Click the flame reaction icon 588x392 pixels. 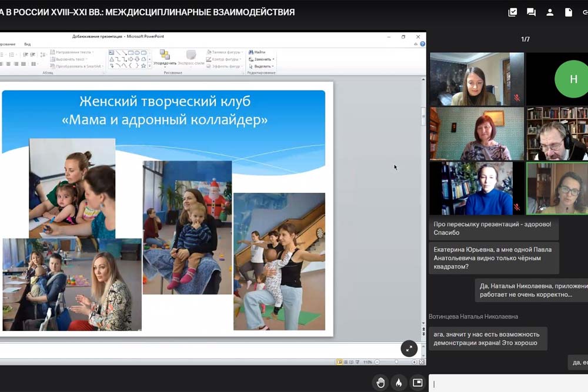tap(399, 383)
